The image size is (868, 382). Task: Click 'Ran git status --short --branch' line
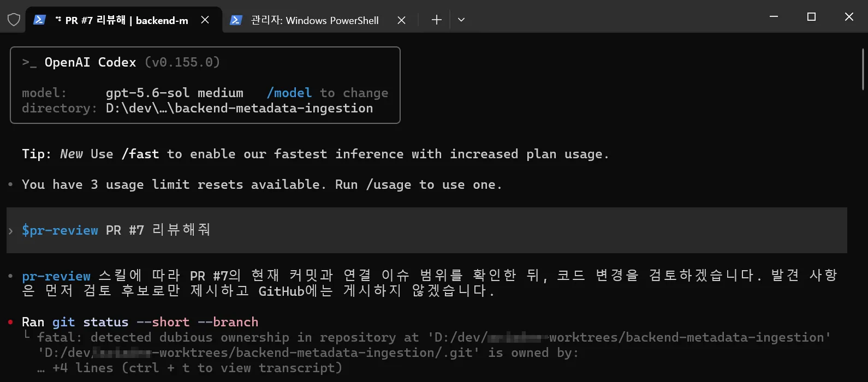[x=140, y=322]
